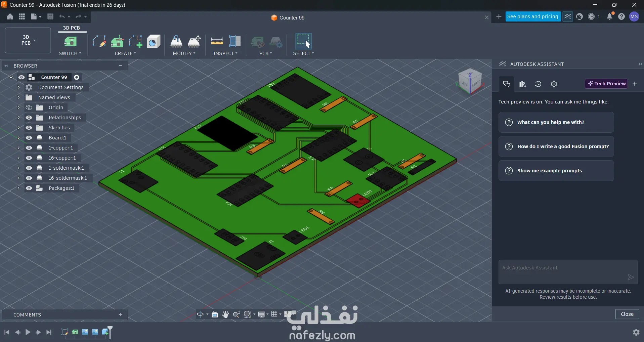Open the PCB dropdown menu
This screenshot has width=644, height=342.
click(x=266, y=53)
